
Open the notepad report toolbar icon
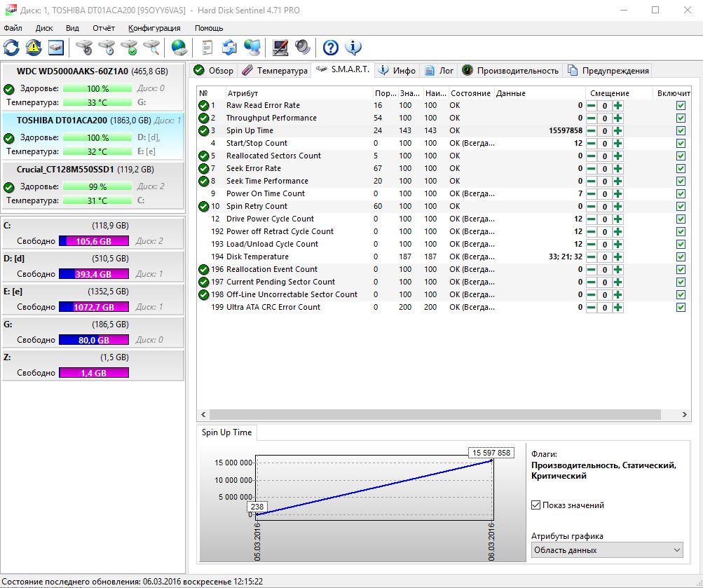pyautogui.click(x=207, y=48)
